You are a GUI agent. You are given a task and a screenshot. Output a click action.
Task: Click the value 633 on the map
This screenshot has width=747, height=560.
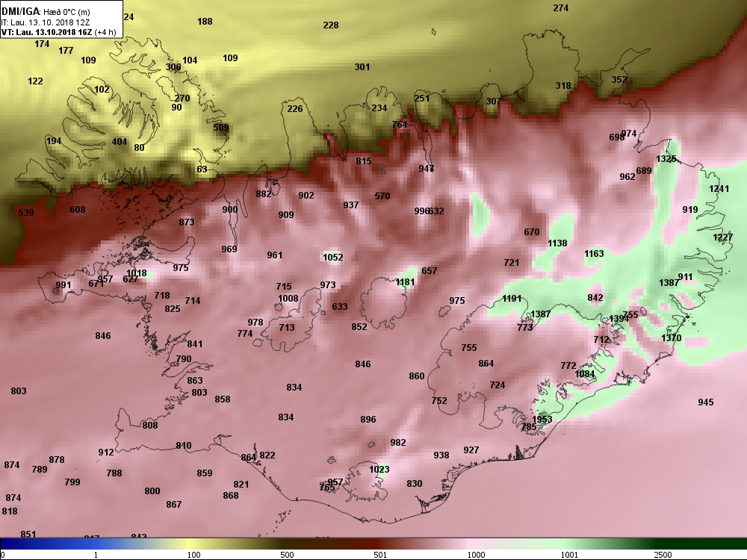pyautogui.click(x=340, y=307)
